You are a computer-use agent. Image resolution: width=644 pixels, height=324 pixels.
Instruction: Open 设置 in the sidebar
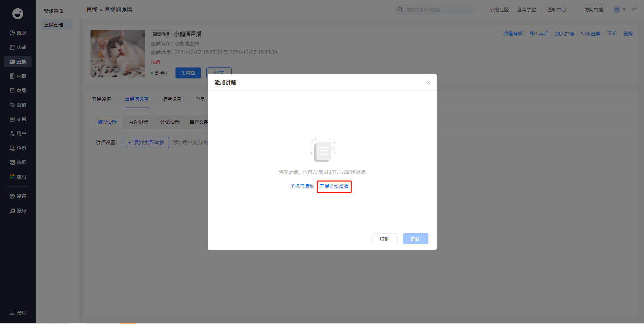point(18,196)
